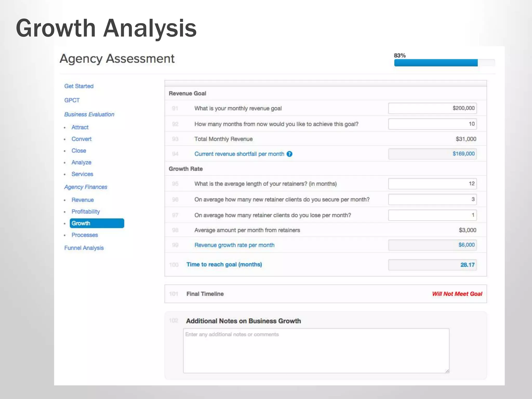Open the Profitability section
The height and width of the screenshot is (399, 532).
click(86, 212)
